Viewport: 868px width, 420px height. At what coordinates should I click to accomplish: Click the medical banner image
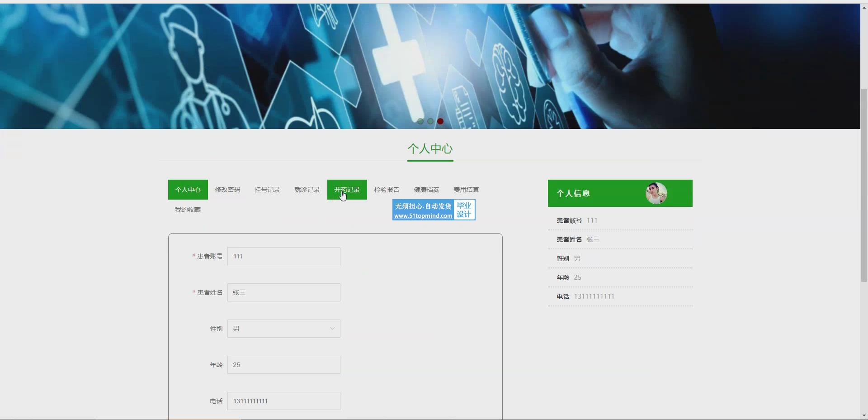pyautogui.click(x=430, y=66)
